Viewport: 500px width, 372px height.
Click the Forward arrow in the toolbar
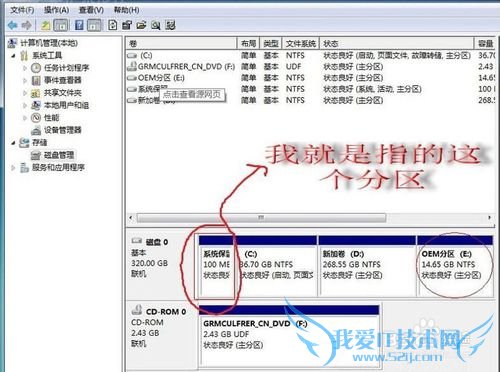coord(27,25)
